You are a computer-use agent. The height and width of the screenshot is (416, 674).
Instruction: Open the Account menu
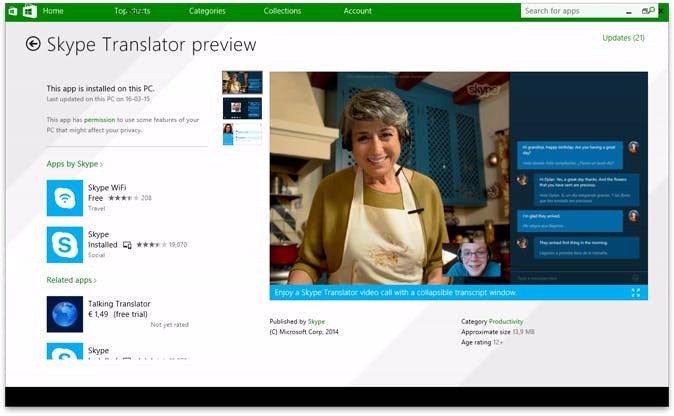[x=358, y=11]
